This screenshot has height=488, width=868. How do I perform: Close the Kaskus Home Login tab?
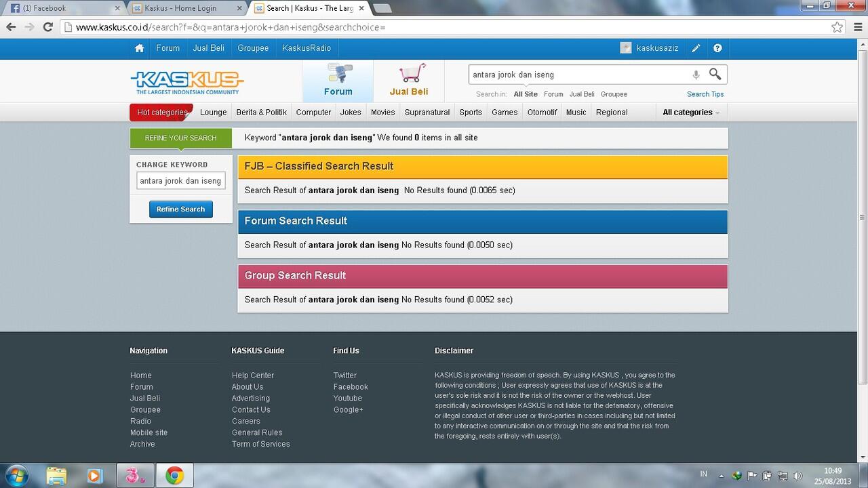click(241, 8)
